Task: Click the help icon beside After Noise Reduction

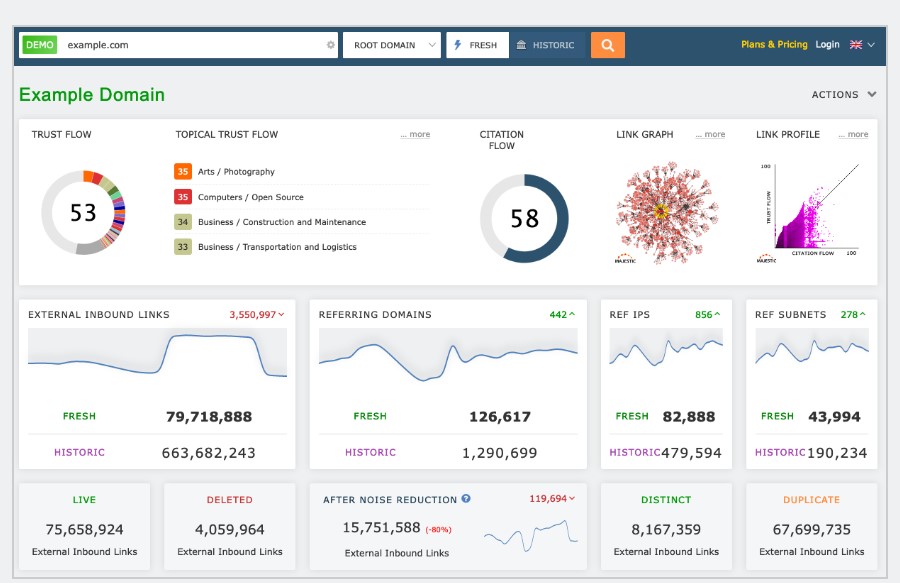Action: (x=466, y=499)
